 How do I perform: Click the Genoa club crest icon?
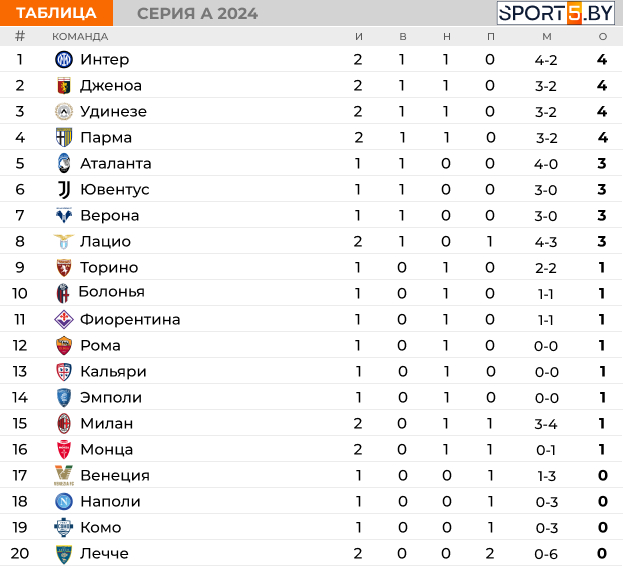[x=64, y=86]
